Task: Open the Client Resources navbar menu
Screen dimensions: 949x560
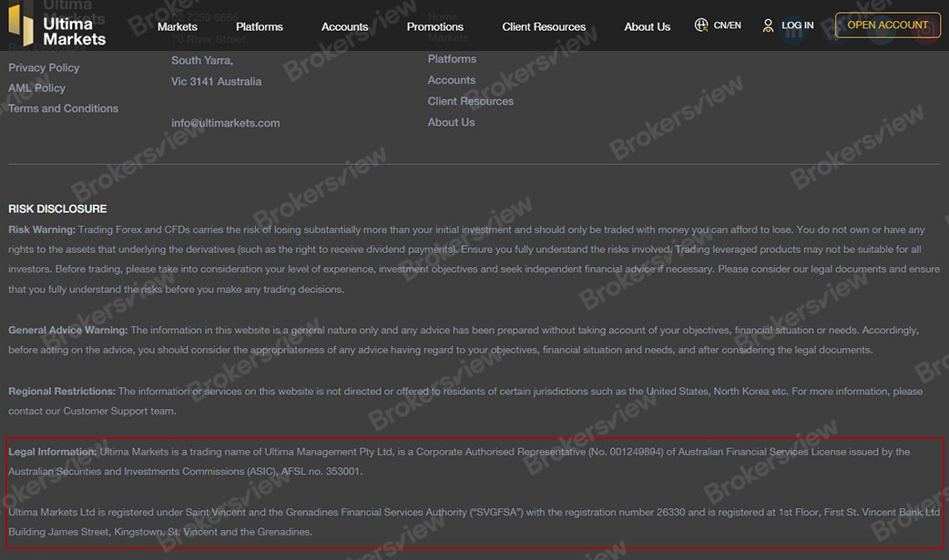Action: (x=544, y=26)
